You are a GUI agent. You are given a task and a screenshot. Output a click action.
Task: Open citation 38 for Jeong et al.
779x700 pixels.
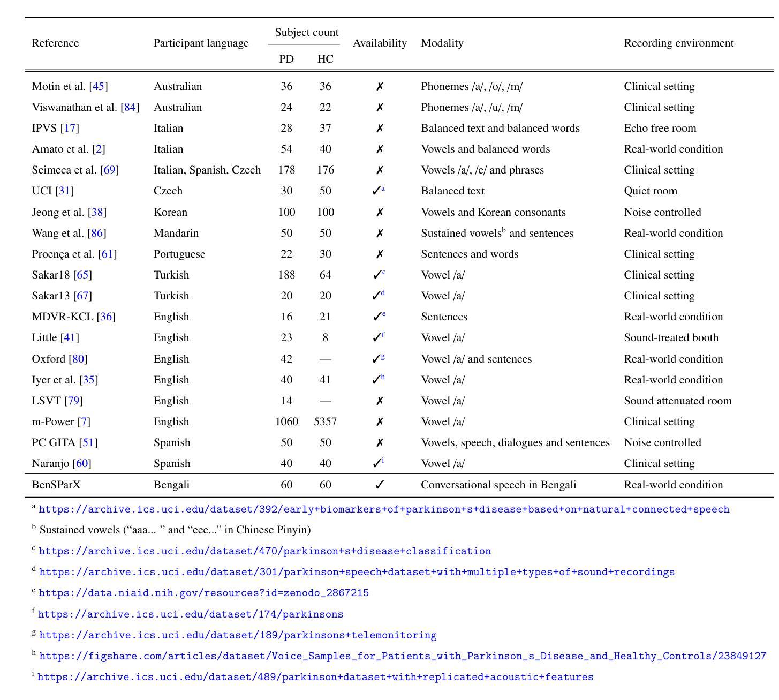[97, 212]
